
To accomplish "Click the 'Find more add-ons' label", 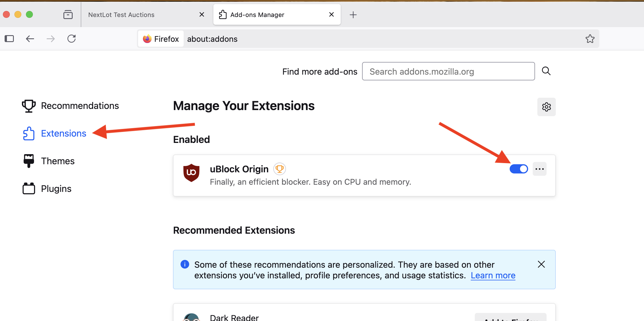I will pyautogui.click(x=320, y=72).
